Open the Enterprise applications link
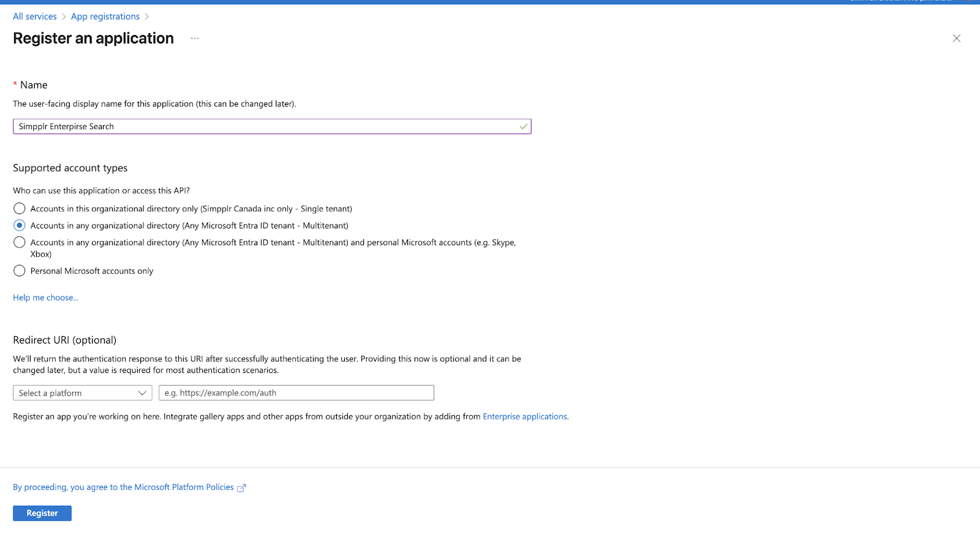 (x=526, y=416)
